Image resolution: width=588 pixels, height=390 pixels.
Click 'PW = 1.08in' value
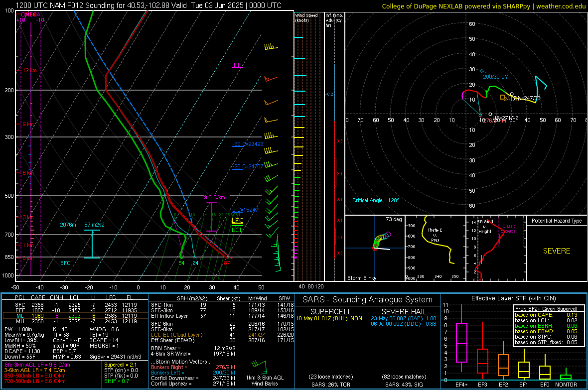pos(18,329)
